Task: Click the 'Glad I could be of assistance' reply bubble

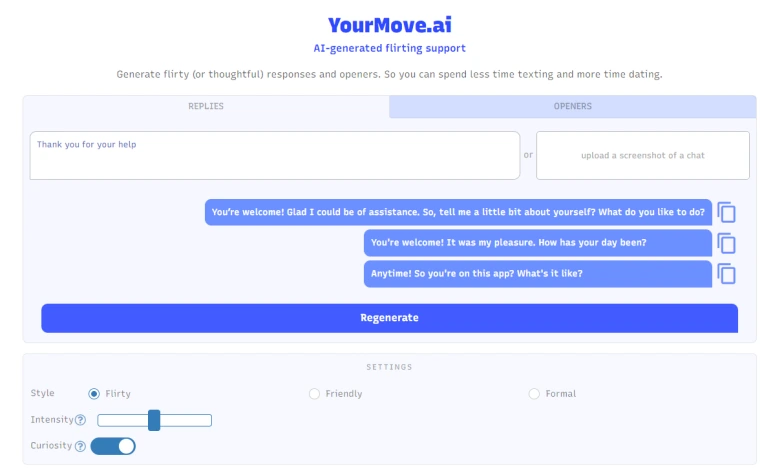Action: coord(458,212)
